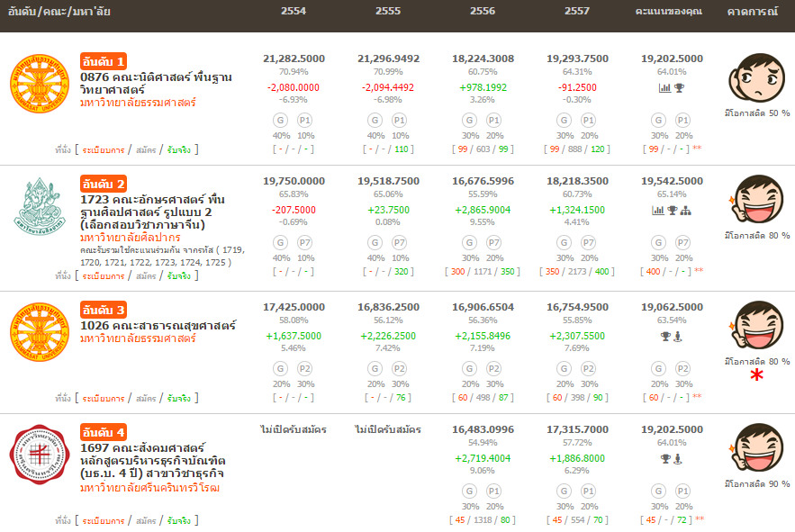Click มหาวิทยาลัยศิลปากร university name
Viewport: 795px width, 532px height.
131,238
